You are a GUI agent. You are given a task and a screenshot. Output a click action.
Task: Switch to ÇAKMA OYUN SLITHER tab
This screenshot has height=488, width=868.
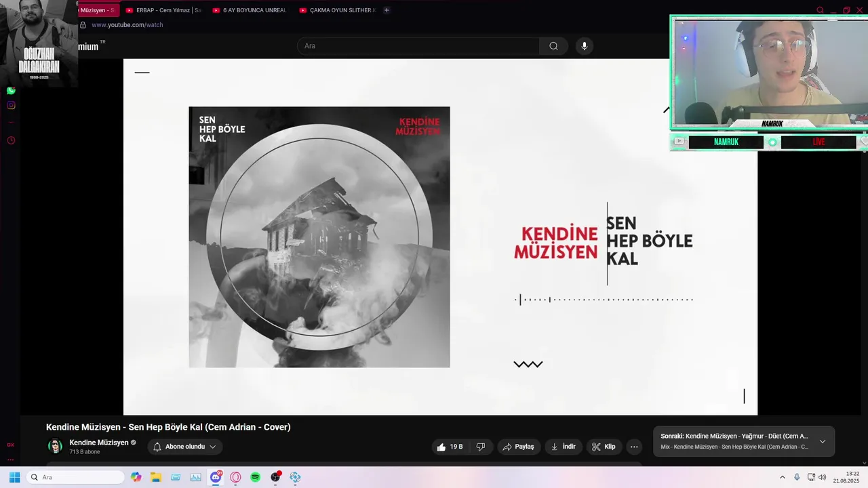click(x=336, y=10)
